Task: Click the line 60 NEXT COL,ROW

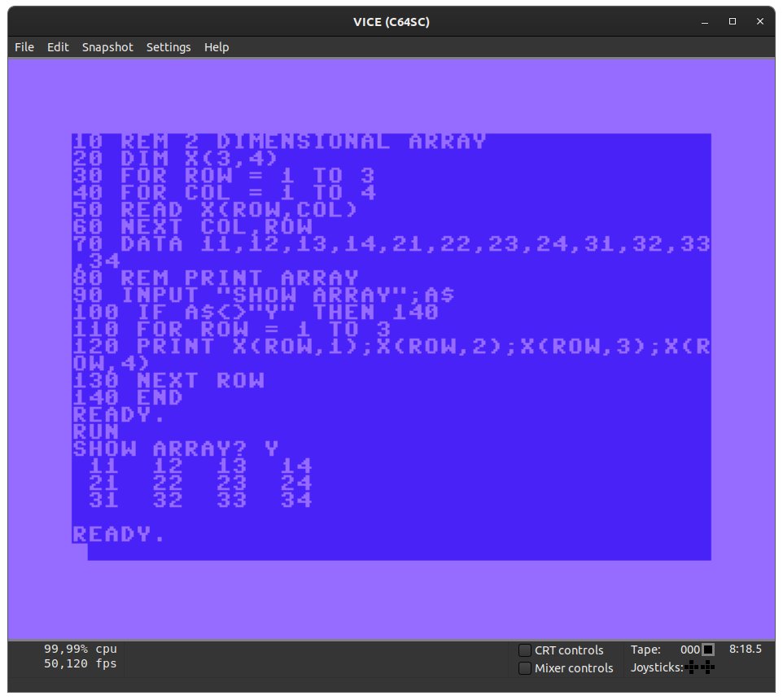Action: click(193, 226)
